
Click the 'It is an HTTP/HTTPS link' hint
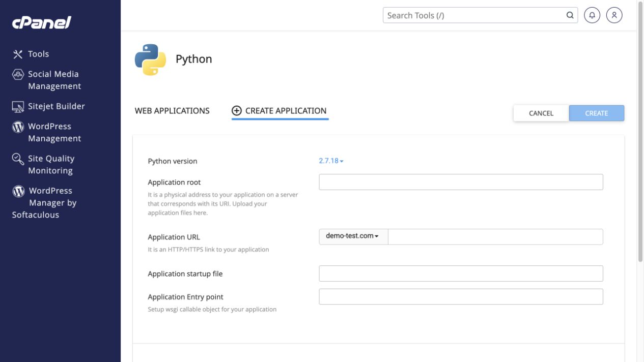click(208, 250)
